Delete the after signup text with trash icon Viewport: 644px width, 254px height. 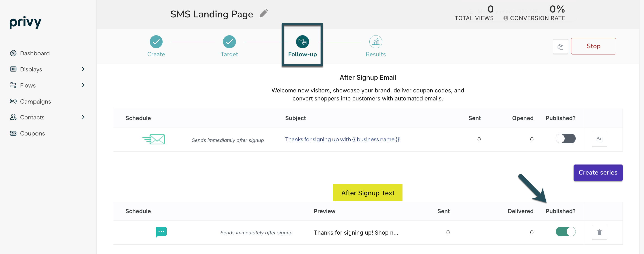coord(599,232)
